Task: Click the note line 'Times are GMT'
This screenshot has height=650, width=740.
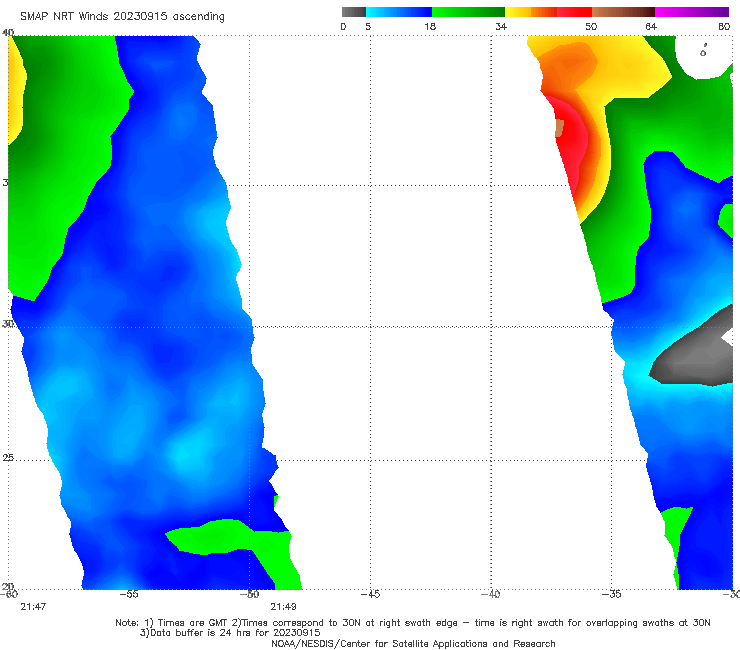Action: [193, 623]
